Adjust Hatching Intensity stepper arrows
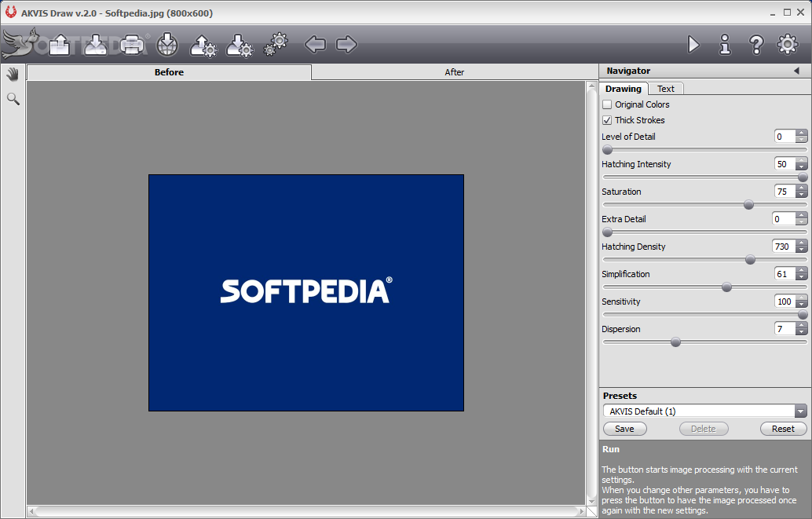This screenshot has height=519, width=812. coord(802,164)
